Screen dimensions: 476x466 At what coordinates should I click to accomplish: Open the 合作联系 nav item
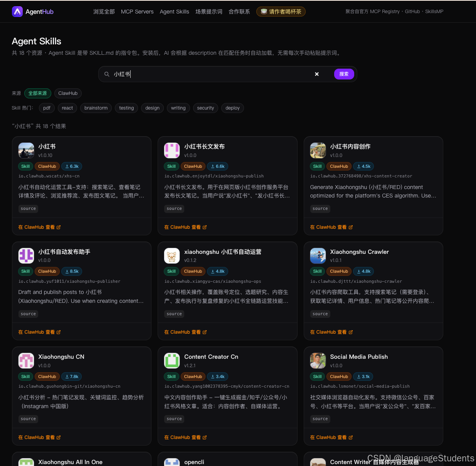239,12
